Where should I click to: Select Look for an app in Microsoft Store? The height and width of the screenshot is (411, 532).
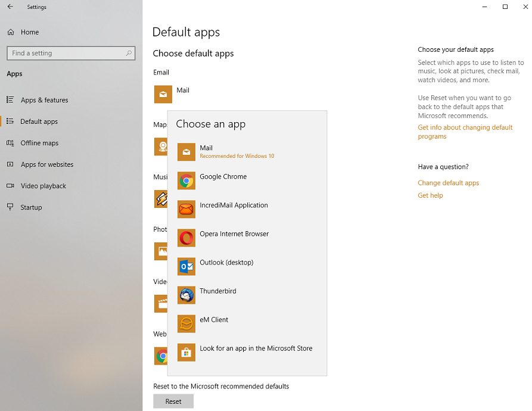(x=247, y=353)
